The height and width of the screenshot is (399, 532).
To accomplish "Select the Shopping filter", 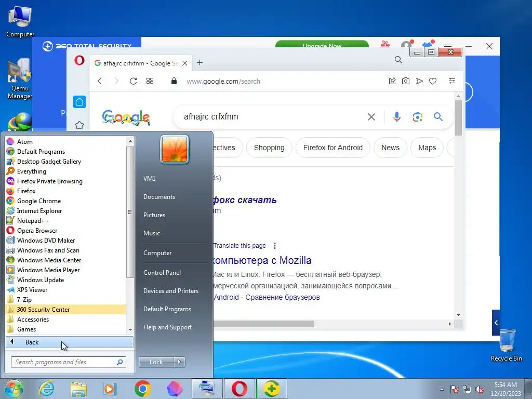I will tap(269, 148).
